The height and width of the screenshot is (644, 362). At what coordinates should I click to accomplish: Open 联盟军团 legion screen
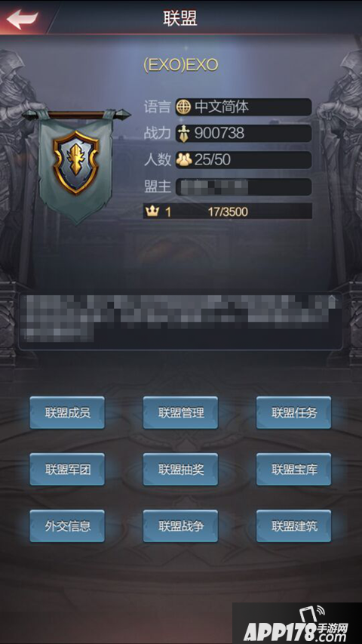[67, 470]
